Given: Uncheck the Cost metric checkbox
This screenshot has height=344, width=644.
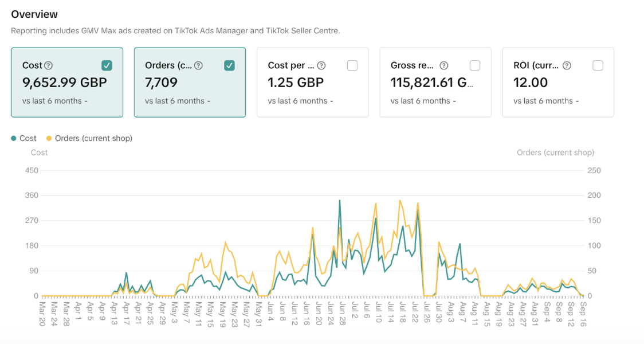Looking at the screenshot, I should coord(107,65).
